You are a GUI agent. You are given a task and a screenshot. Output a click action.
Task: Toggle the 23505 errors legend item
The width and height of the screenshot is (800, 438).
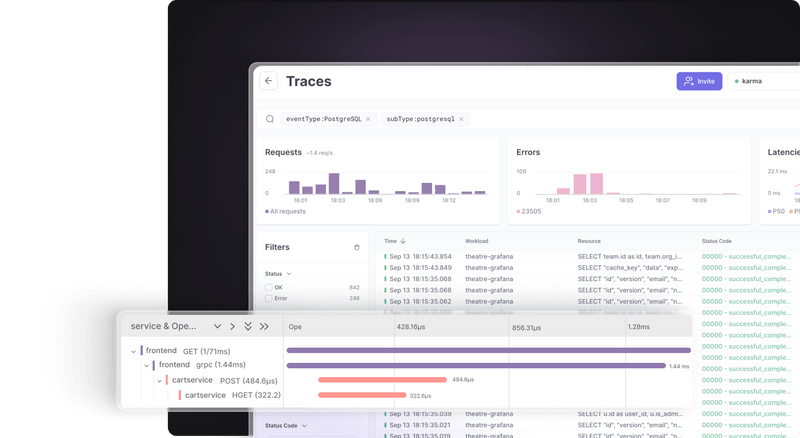(x=529, y=211)
